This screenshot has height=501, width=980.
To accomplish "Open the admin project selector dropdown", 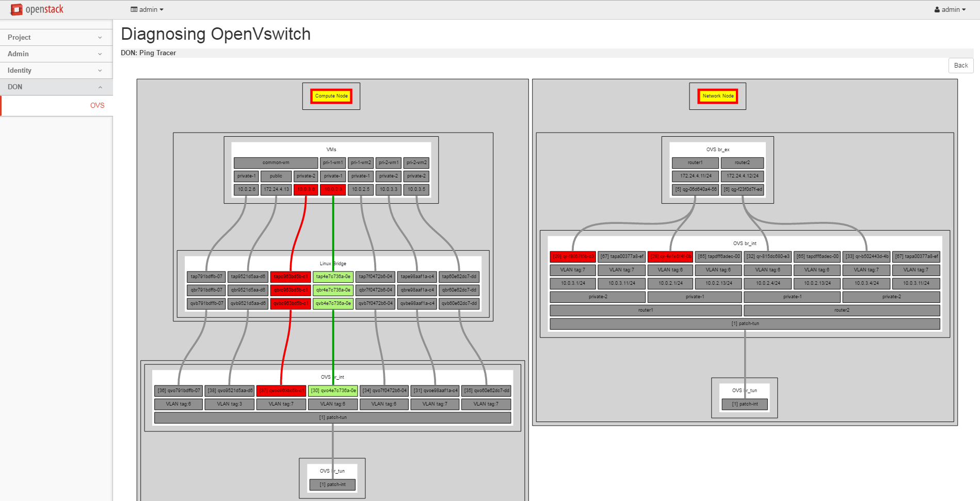I will tap(147, 9).
